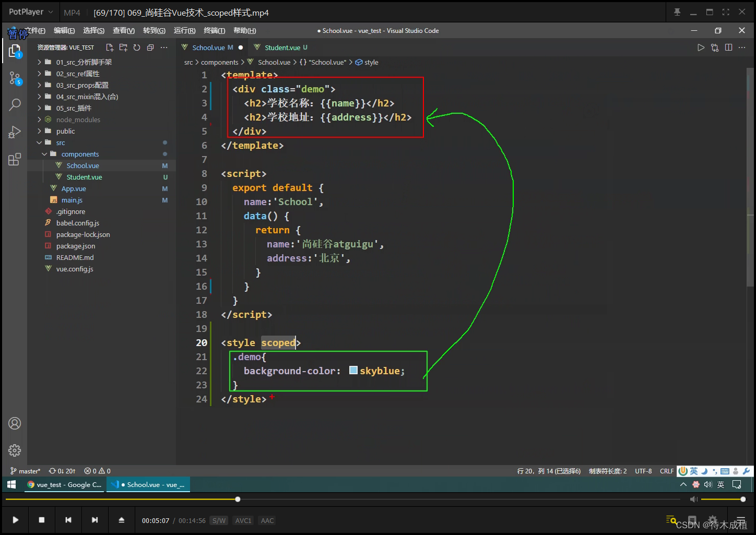
Task: Open the 帮助(H) menu
Action: pos(244,31)
